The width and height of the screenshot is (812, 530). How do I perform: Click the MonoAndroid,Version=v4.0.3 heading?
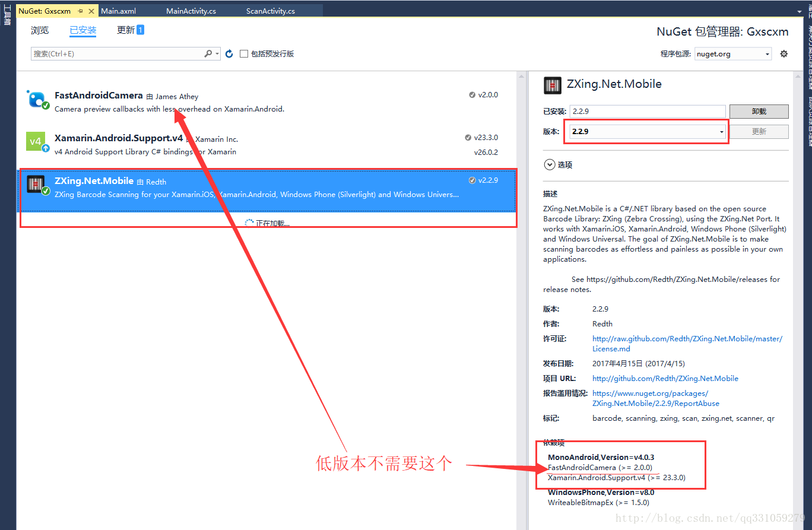601,458
